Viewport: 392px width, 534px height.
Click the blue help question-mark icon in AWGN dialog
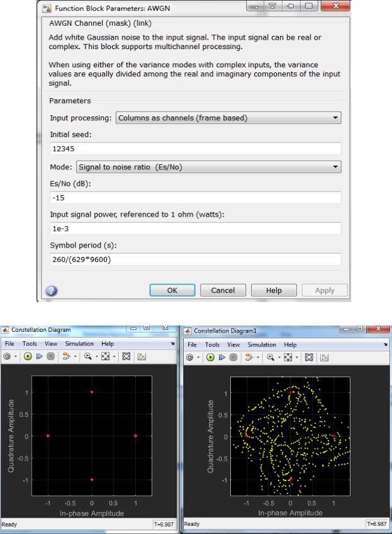coord(52,290)
